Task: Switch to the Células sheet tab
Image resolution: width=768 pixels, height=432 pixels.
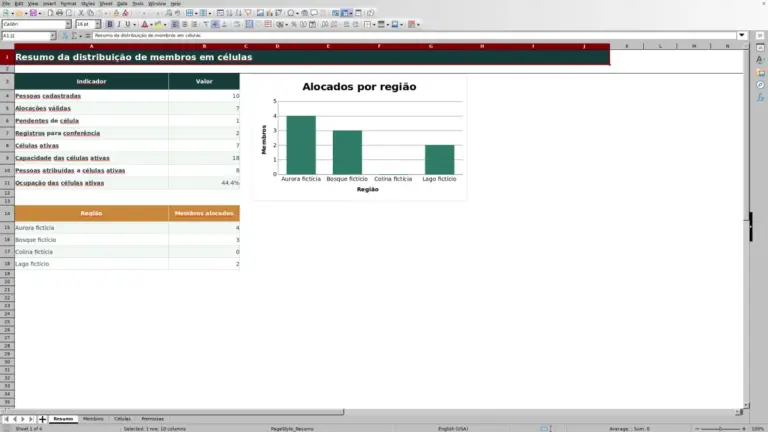Action: (122, 419)
